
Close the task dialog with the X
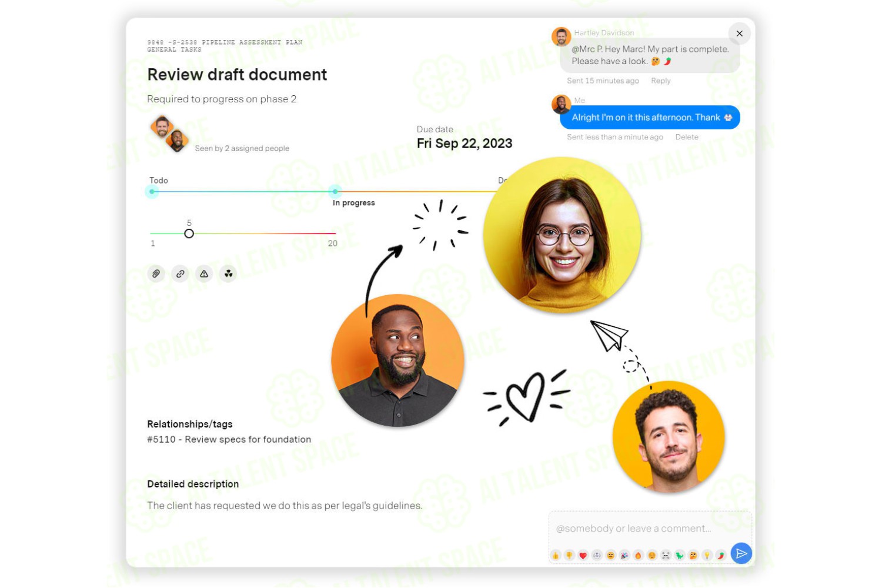coord(740,34)
